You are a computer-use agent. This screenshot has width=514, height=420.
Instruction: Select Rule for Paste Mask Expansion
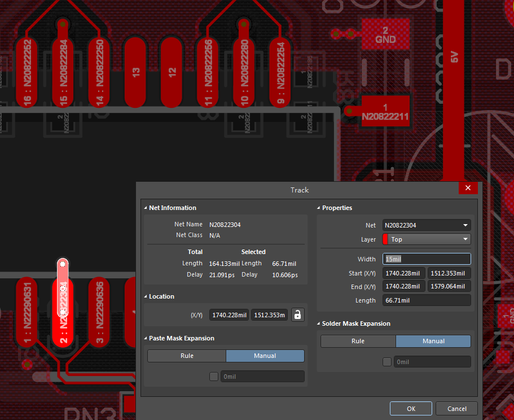coord(187,356)
